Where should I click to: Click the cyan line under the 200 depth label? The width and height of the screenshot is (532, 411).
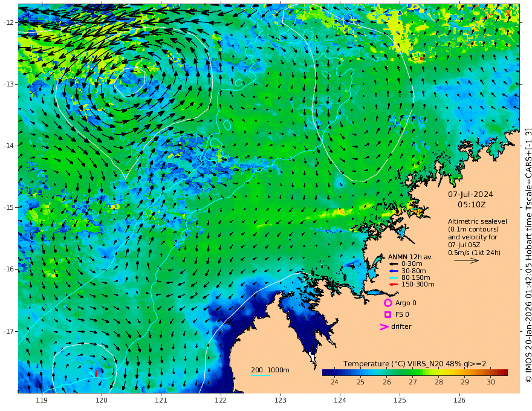261,375
